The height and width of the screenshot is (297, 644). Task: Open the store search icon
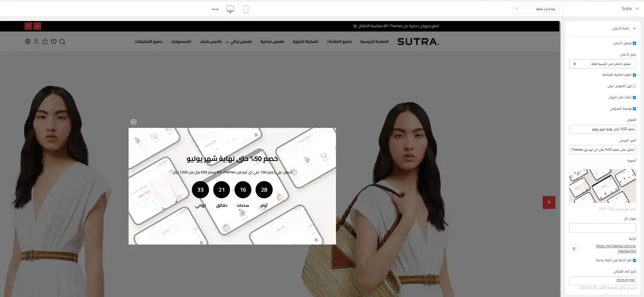tap(63, 42)
